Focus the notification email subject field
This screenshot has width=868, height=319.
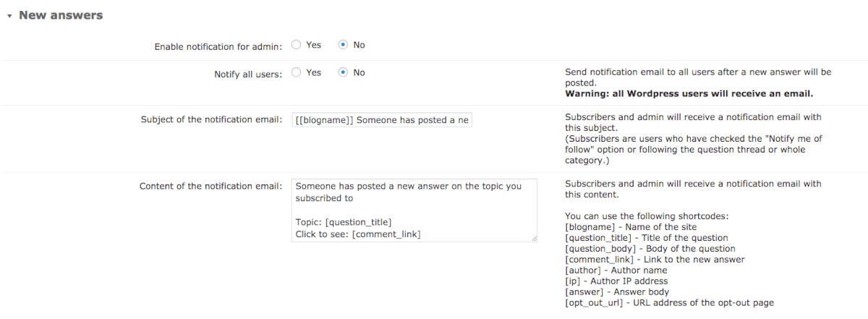point(382,120)
